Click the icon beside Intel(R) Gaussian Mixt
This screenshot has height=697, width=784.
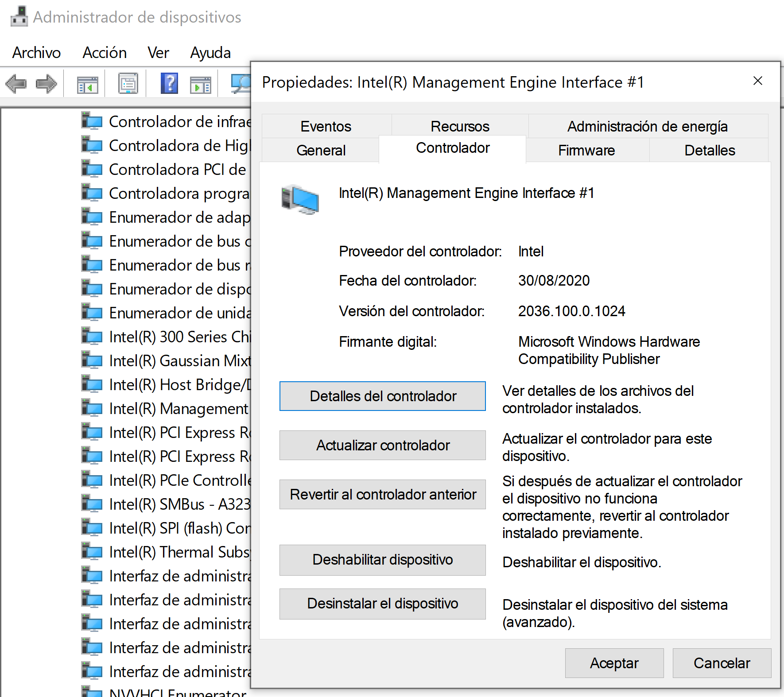[92, 360]
